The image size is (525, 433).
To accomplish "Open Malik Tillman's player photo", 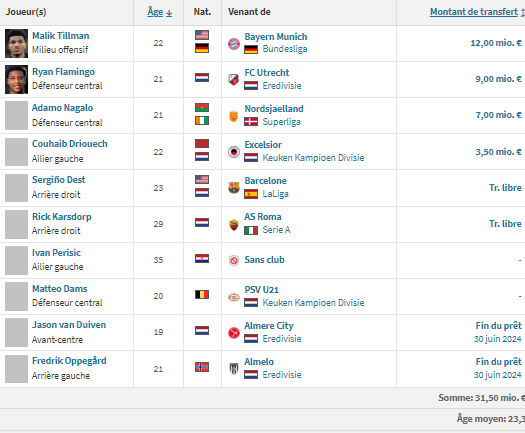I will 16,44.
